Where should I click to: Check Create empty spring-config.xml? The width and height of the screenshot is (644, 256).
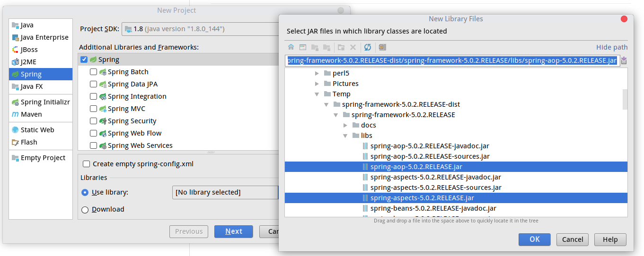(x=86, y=164)
